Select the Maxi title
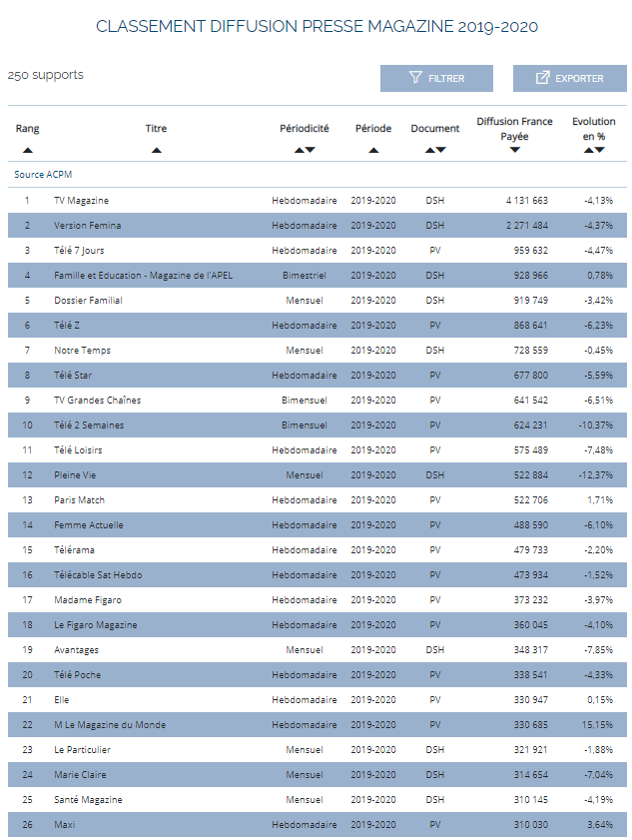632x840 pixels. point(65,825)
